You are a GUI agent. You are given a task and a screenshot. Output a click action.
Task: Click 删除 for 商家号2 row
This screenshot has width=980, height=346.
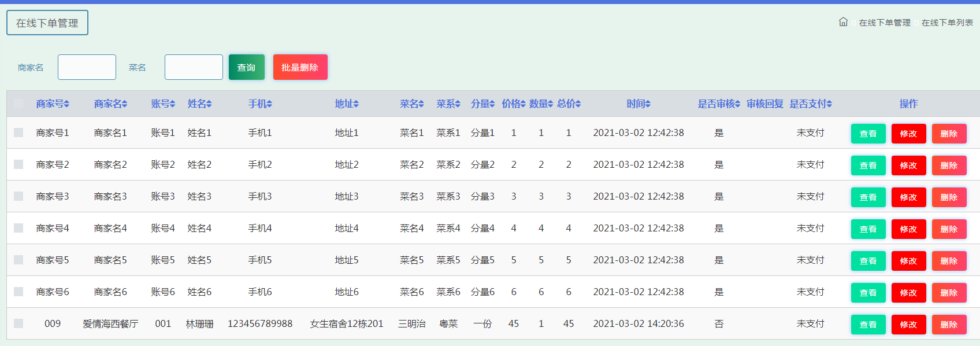click(949, 165)
